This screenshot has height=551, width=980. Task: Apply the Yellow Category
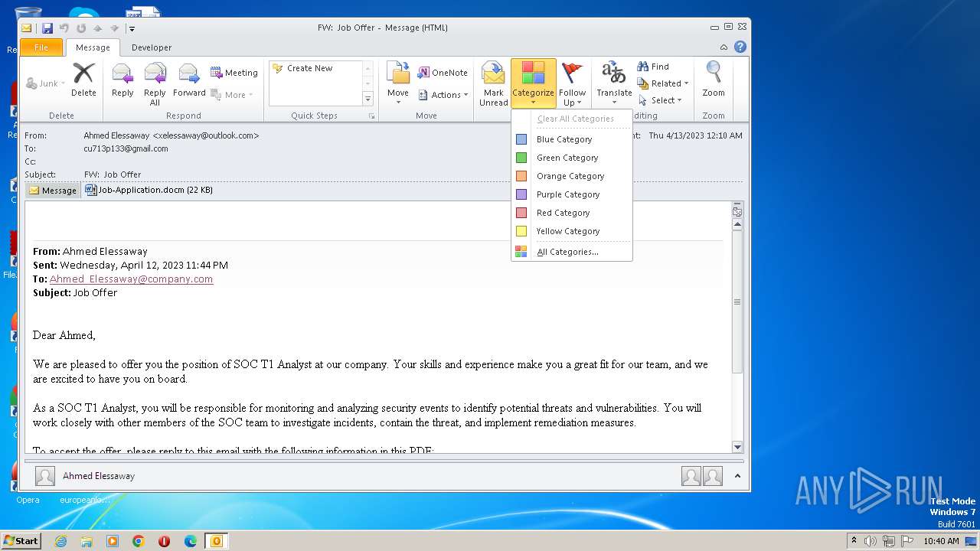click(x=572, y=231)
